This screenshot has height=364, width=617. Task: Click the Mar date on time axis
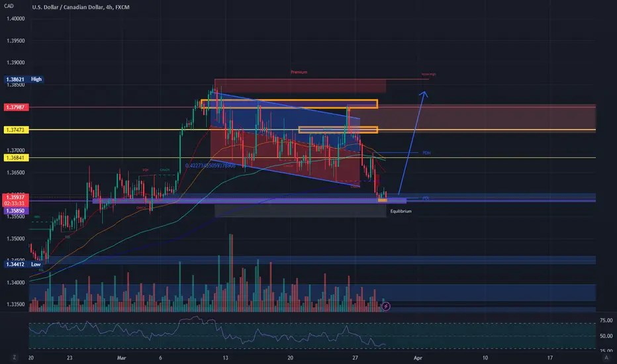[122, 357]
